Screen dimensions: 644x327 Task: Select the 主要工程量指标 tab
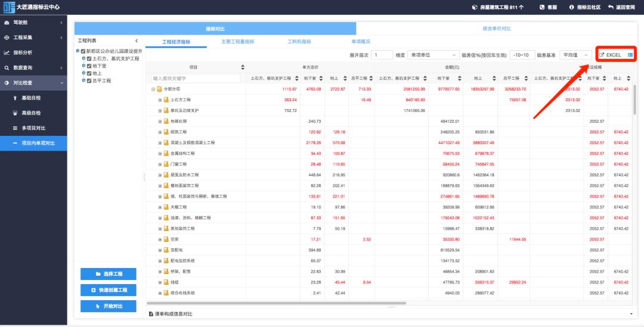[x=237, y=42]
